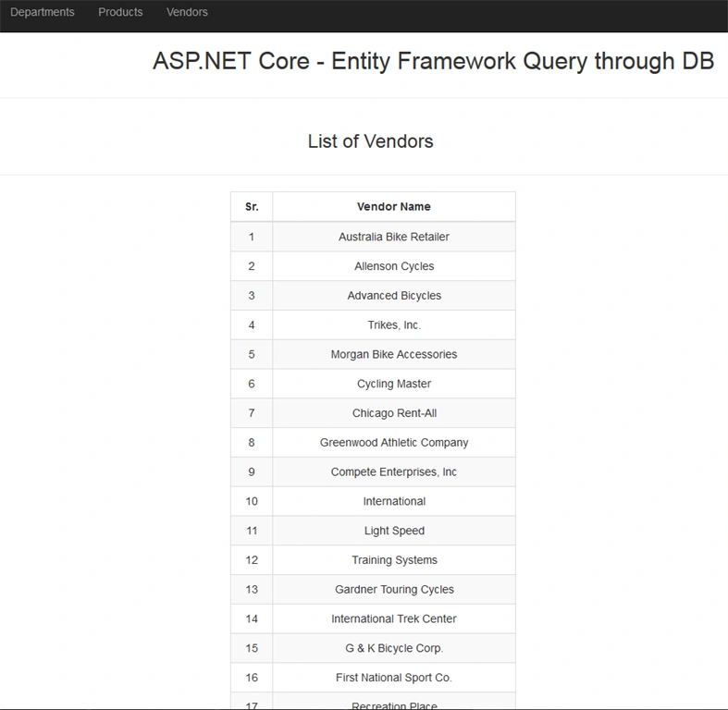Viewport: 728px width, 710px height.
Task: Select Allenson Cycles cell
Action: (394, 266)
